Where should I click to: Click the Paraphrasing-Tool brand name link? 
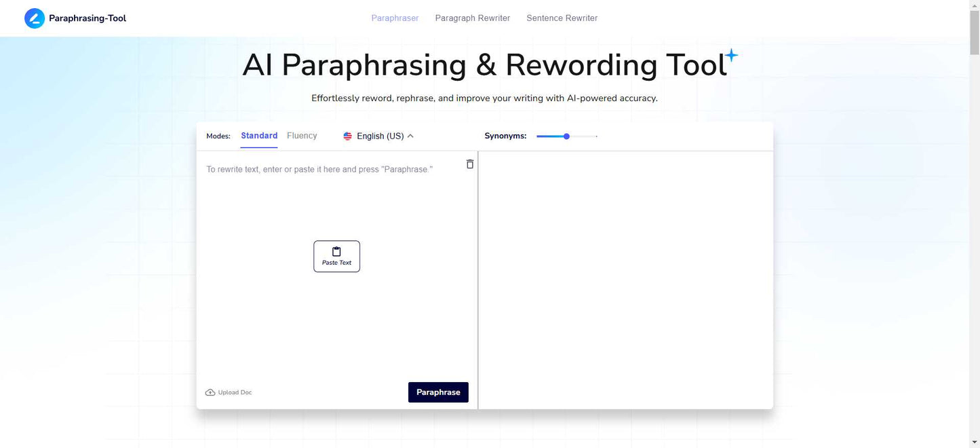pos(87,18)
